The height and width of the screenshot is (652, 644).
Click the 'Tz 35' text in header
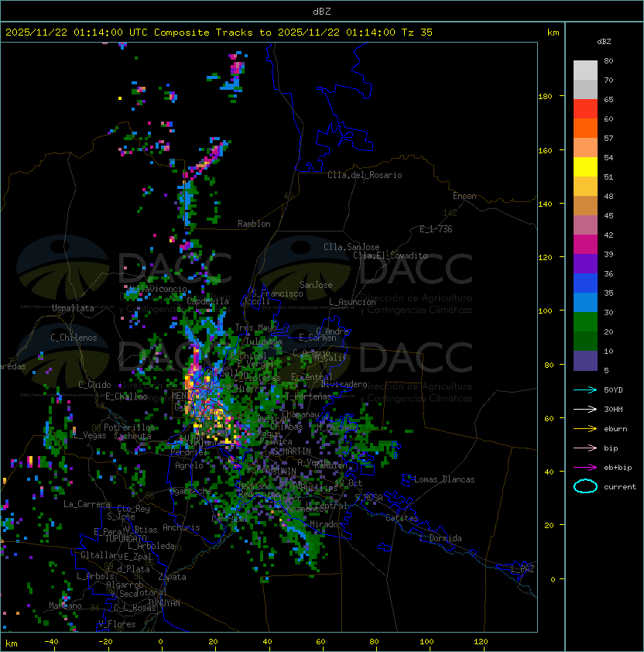coord(417,33)
